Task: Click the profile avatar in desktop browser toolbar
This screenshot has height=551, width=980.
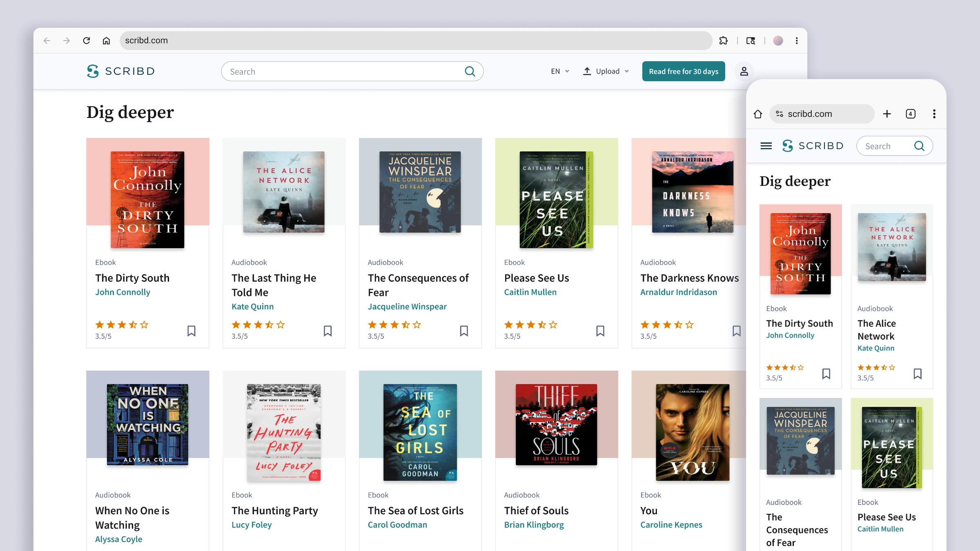Action: [778, 40]
